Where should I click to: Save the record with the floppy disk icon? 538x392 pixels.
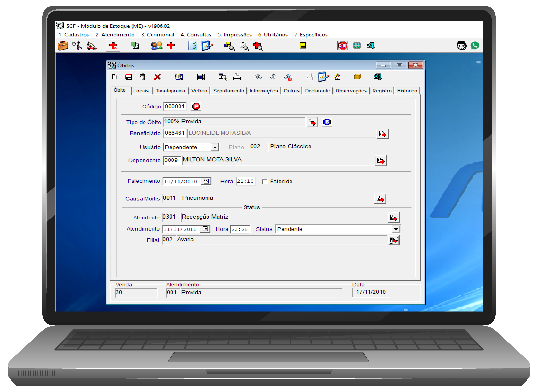tap(129, 77)
